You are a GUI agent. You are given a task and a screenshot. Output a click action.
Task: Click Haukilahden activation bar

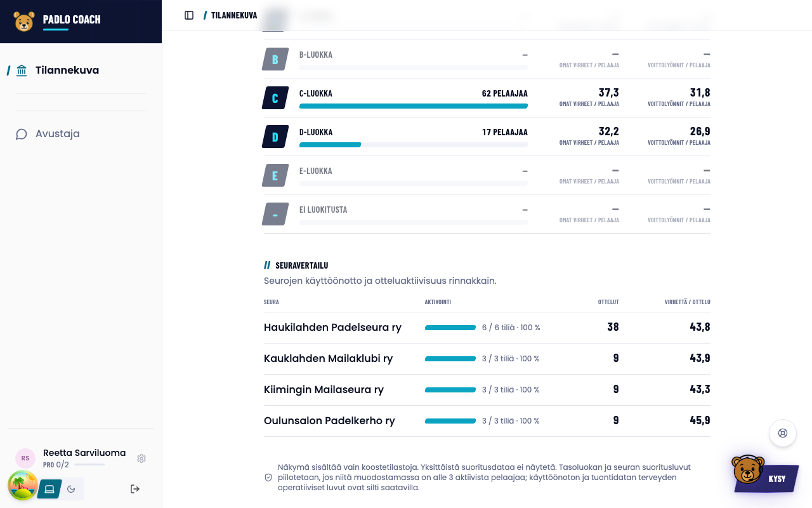[x=450, y=328]
